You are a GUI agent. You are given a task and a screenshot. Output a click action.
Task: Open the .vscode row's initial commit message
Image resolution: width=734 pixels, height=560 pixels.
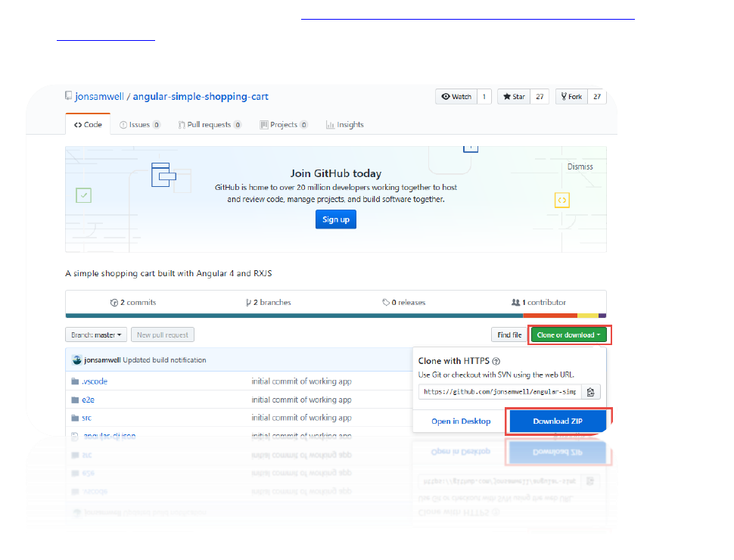(x=301, y=381)
